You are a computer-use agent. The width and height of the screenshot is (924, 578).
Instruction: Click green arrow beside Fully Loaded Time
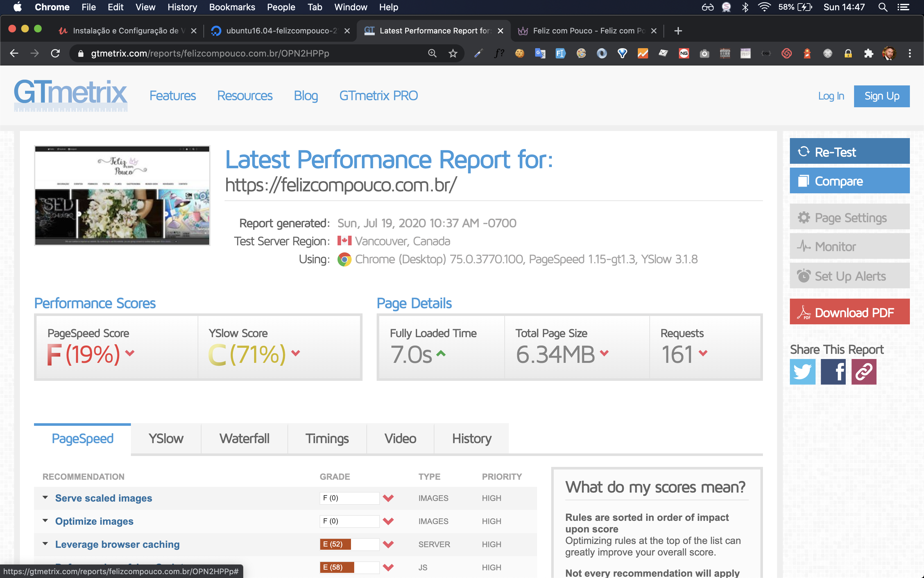click(441, 353)
